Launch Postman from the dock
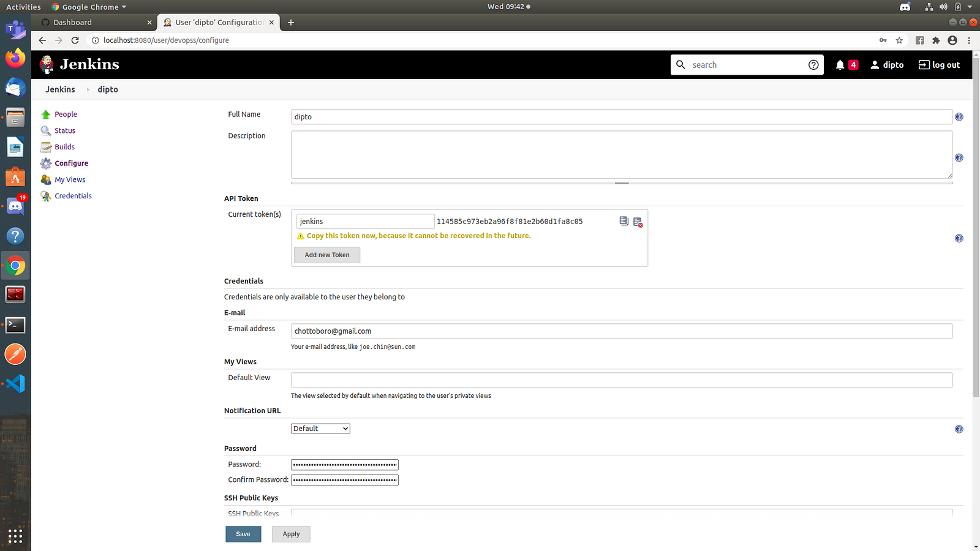Viewport: 980px width, 551px height. coord(15,354)
